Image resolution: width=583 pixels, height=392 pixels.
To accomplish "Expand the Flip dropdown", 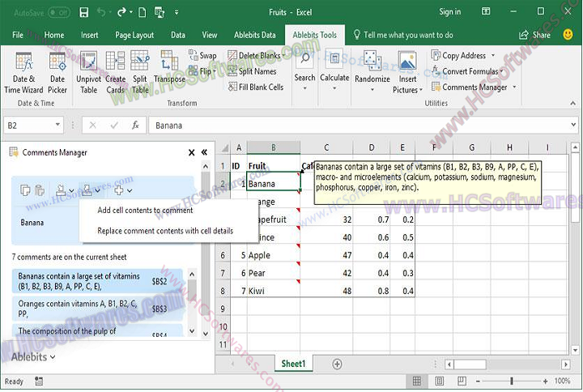I will click(x=215, y=71).
